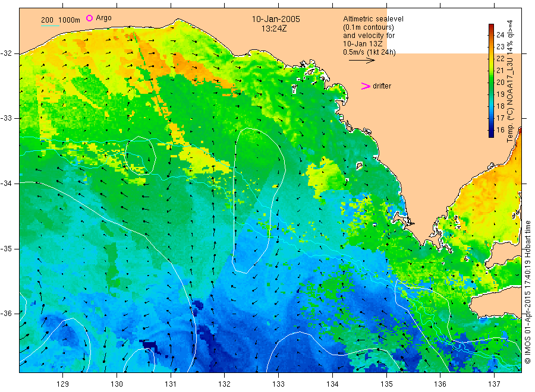Click the '10-Jan 13Z' caption line

[363, 43]
